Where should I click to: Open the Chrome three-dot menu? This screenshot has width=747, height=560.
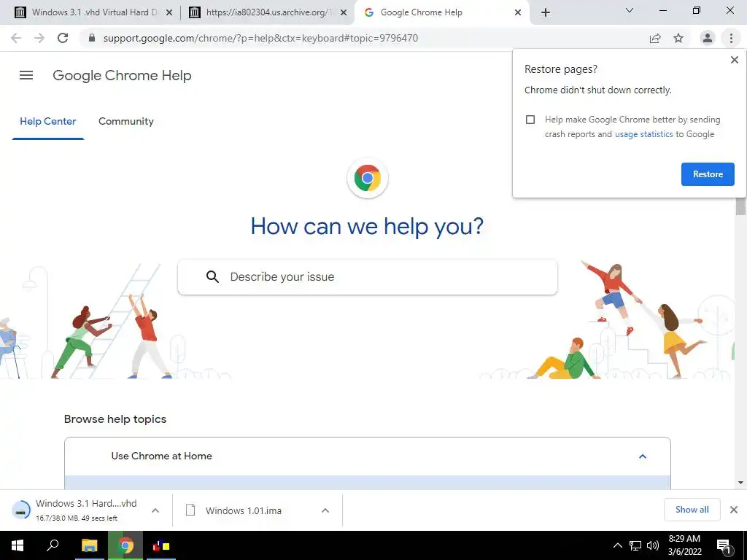(x=731, y=38)
